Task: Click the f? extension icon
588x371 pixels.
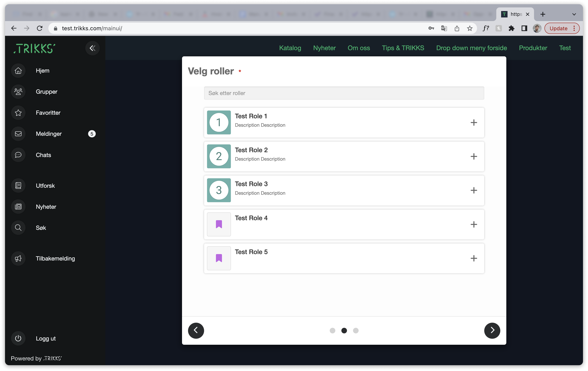Action: pos(486,28)
